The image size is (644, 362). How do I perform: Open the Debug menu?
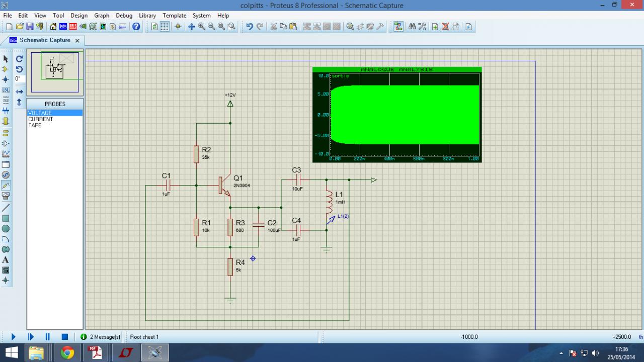[124, 16]
